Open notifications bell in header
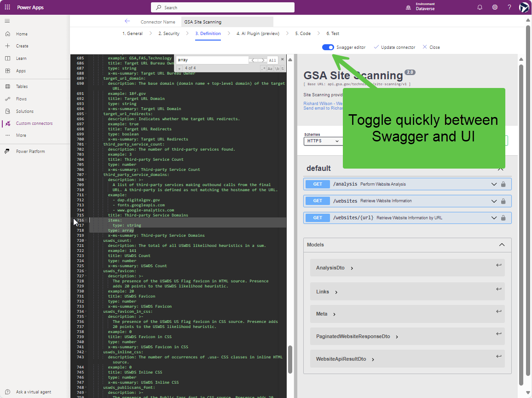Viewport: 532px width, 398px height. pyautogui.click(x=480, y=7)
